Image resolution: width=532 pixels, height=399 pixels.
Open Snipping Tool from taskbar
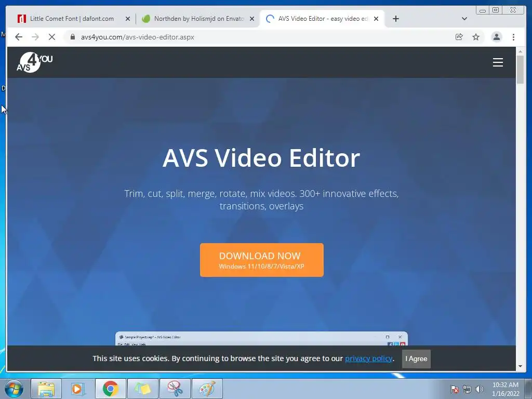[175, 389]
